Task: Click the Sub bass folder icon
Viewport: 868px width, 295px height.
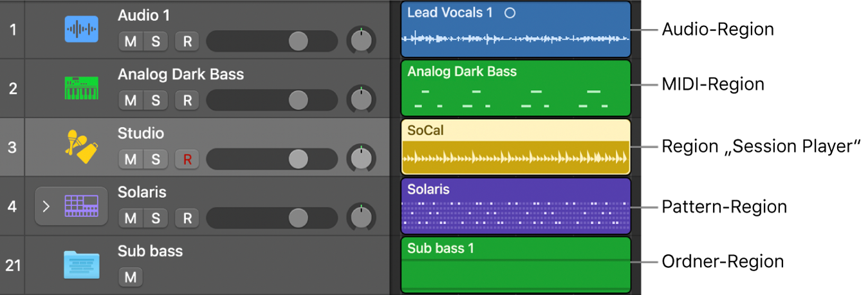Action: [81, 265]
